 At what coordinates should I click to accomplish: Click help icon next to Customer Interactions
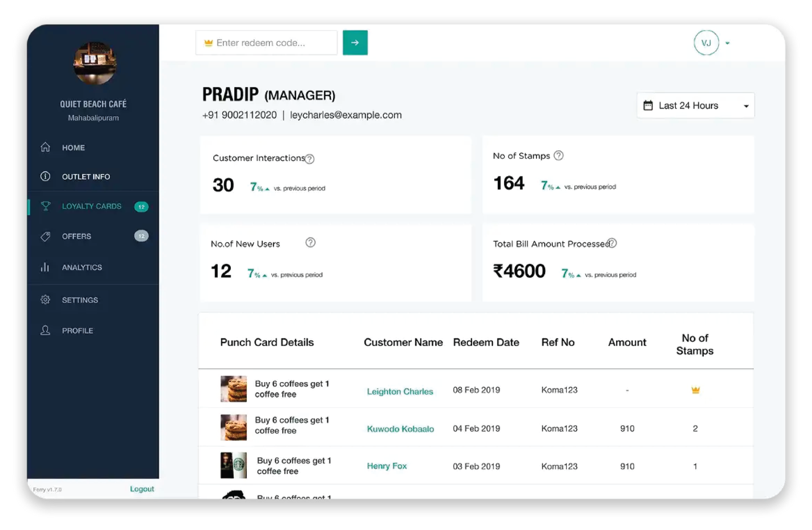[x=310, y=159]
